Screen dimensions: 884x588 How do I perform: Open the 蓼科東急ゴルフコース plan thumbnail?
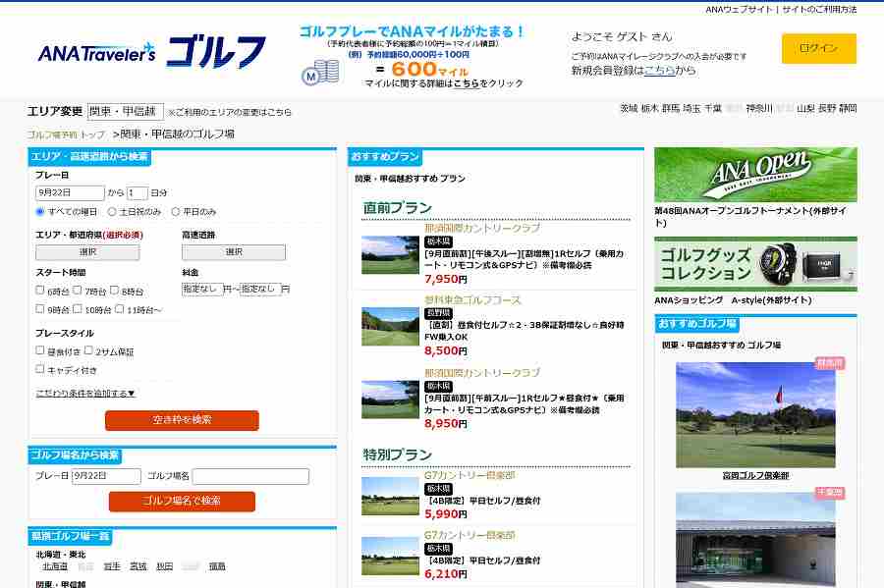coord(390,327)
